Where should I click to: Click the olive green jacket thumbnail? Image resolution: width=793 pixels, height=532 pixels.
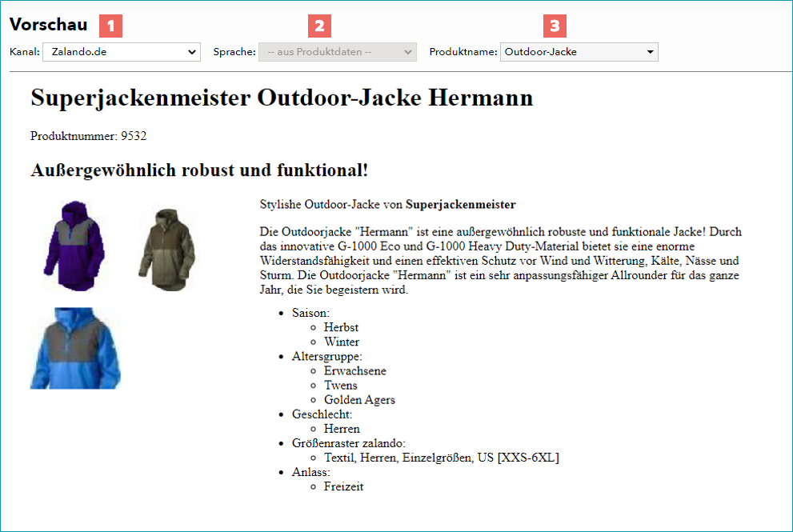click(167, 250)
